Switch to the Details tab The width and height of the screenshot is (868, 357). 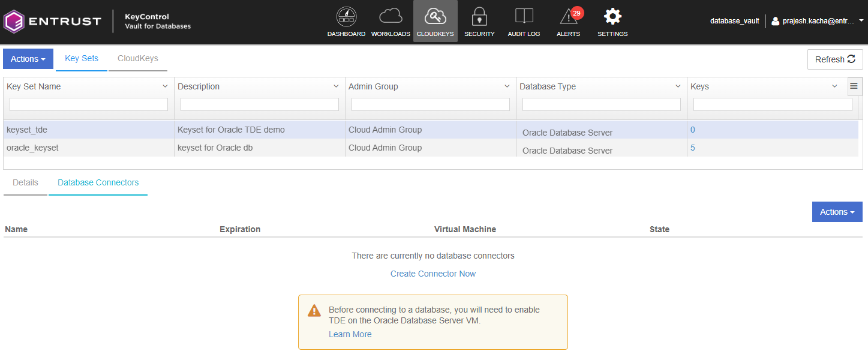click(x=25, y=182)
